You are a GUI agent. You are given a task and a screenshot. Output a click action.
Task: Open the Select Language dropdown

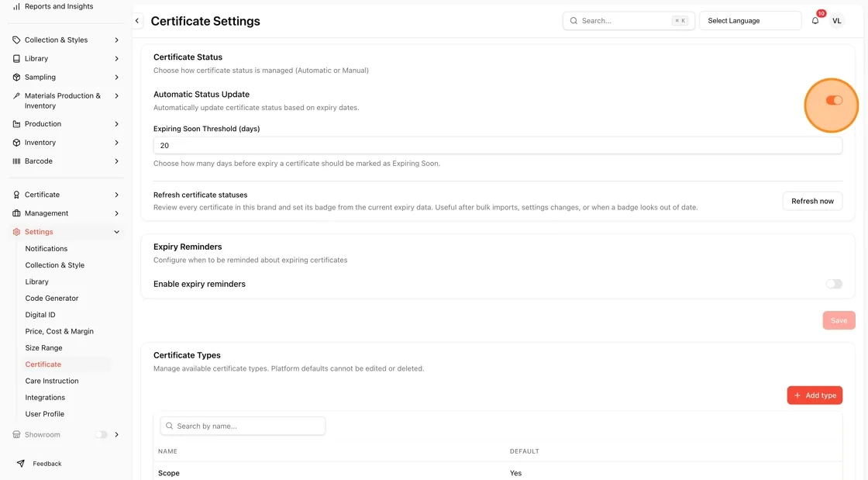[x=750, y=21]
